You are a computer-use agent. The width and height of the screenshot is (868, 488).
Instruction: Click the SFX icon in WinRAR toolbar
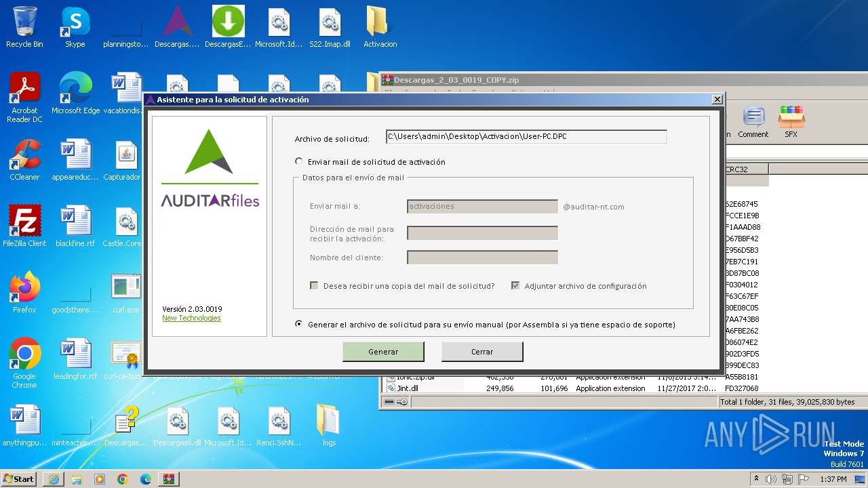click(x=791, y=122)
